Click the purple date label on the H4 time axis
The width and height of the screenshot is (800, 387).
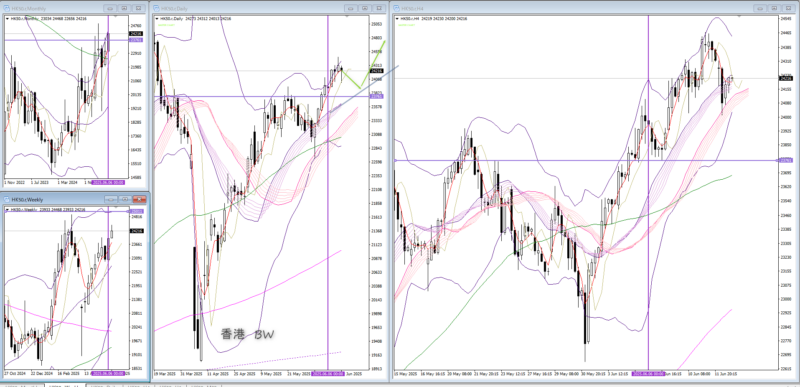(648, 373)
